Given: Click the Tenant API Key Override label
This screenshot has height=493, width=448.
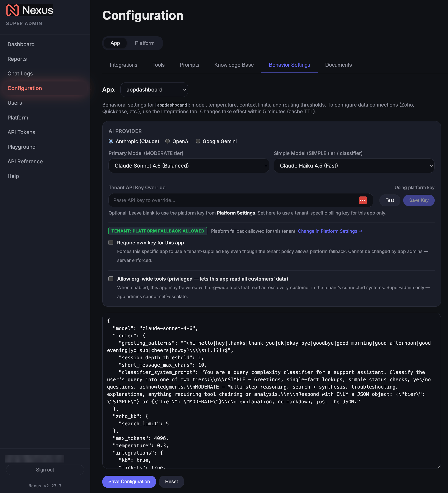Looking at the screenshot, I should tap(137, 188).
